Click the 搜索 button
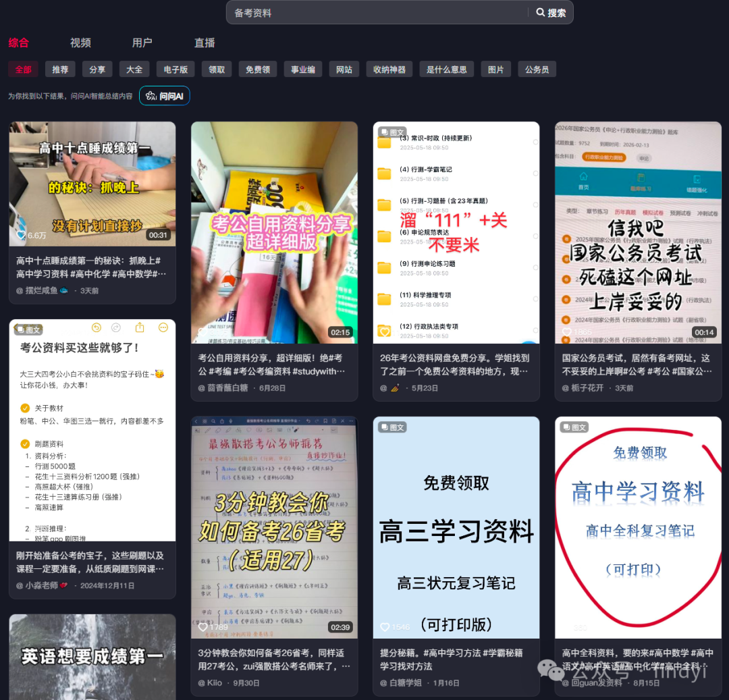This screenshot has height=700, width=729. point(551,13)
